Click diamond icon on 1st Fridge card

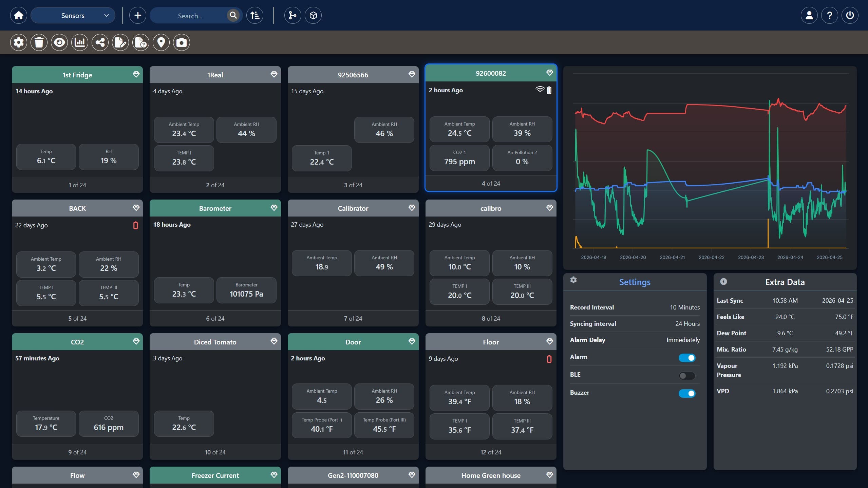tap(136, 74)
